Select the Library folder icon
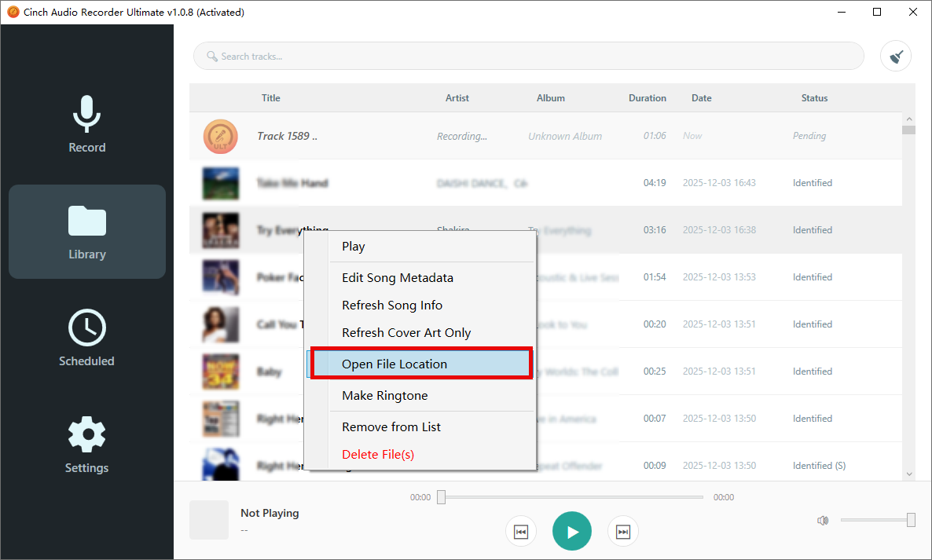Viewport: 932px width, 560px height. click(x=86, y=221)
